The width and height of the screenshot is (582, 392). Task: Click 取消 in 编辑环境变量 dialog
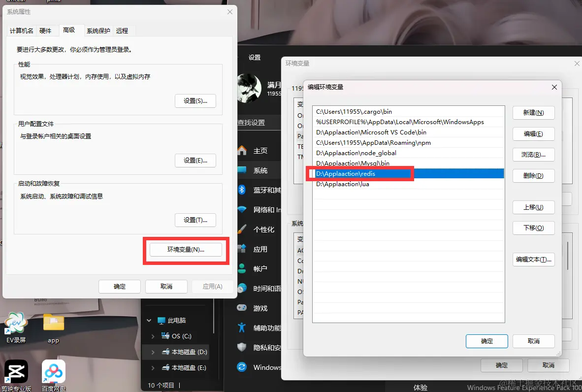533,341
